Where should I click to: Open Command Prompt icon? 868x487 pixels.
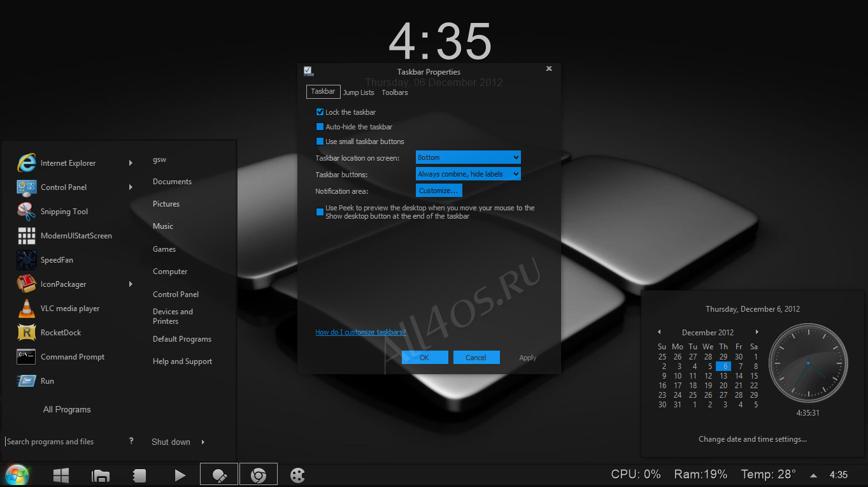pyautogui.click(x=26, y=357)
